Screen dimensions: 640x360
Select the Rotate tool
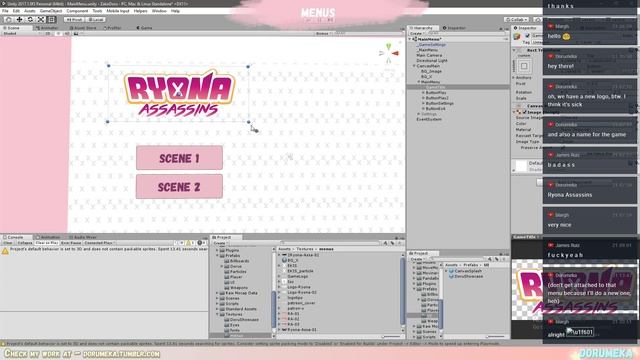coord(30,19)
